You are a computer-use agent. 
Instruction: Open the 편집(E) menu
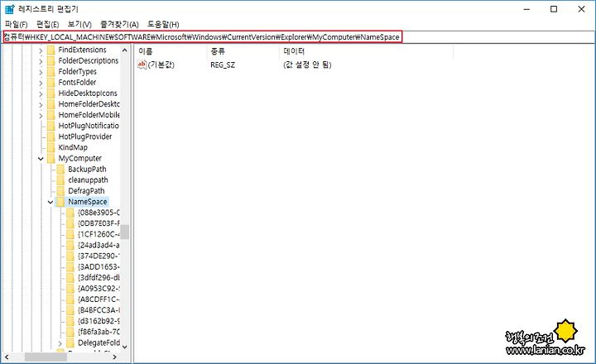coord(47,24)
